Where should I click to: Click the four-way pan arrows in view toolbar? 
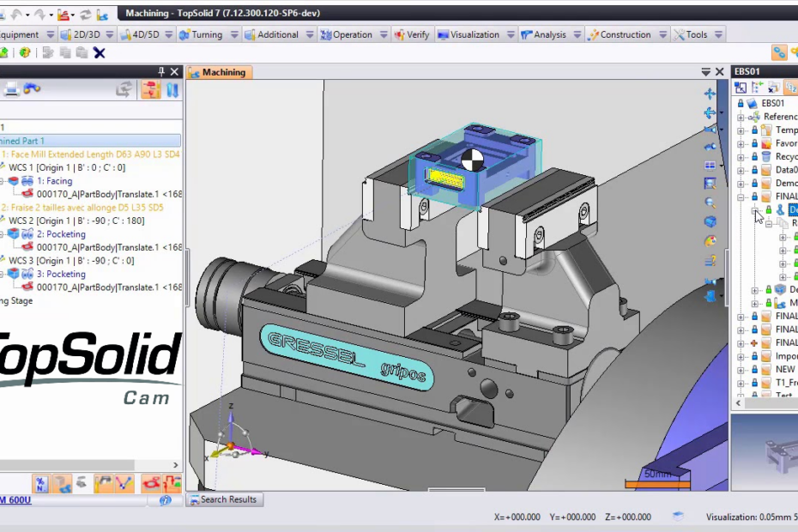[x=710, y=94]
